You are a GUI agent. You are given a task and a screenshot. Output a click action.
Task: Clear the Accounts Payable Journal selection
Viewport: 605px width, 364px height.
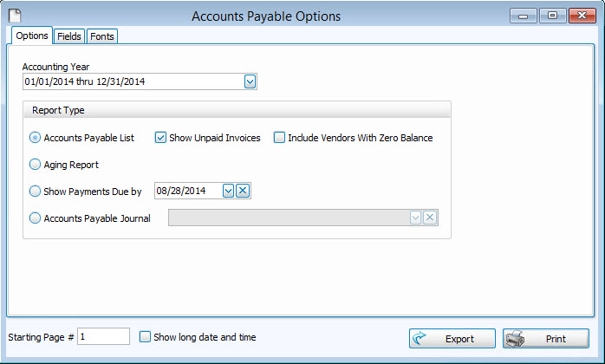point(429,218)
